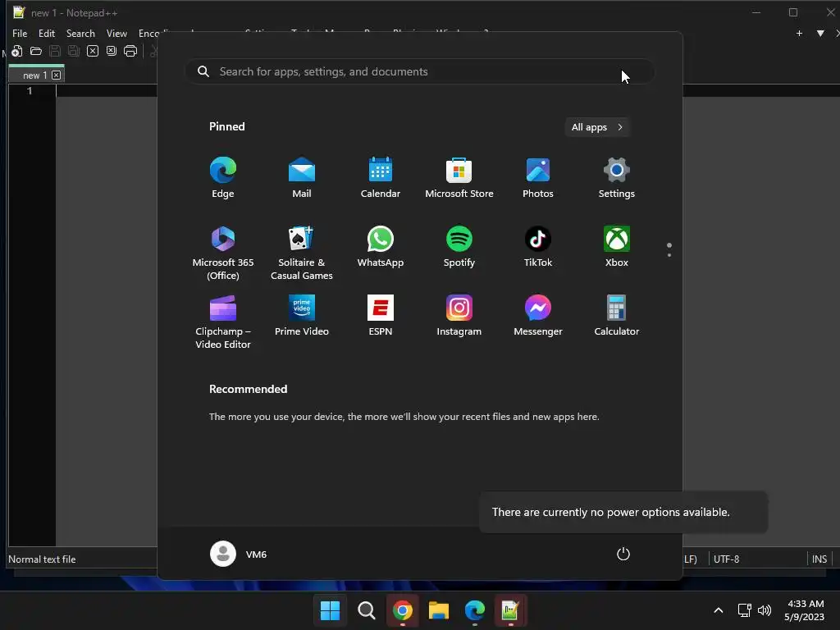The image size is (840, 630).
Task: Launch Spotify
Action: pos(459,247)
